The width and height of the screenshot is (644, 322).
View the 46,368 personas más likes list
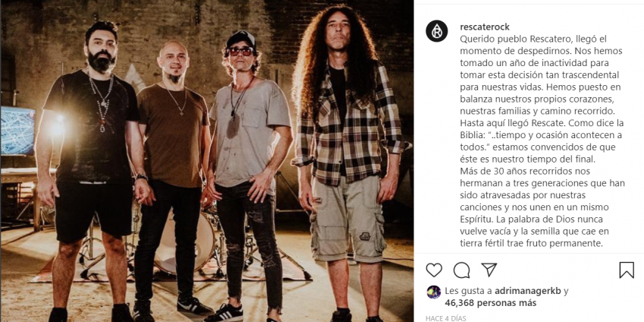pyautogui.click(x=490, y=303)
